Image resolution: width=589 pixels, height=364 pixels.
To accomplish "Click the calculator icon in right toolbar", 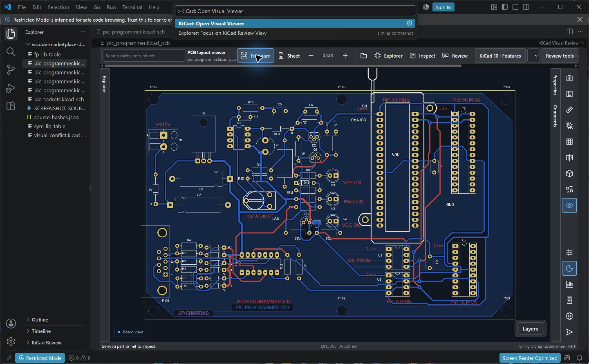I will (x=569, y=300).
